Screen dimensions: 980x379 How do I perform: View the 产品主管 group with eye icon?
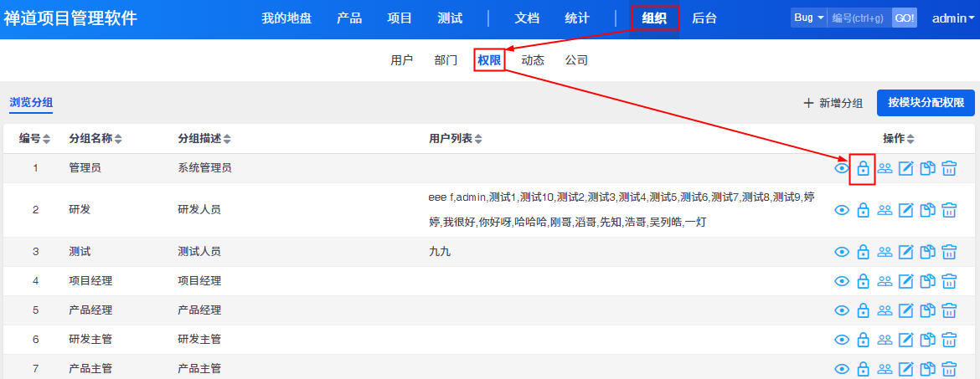(842, 369)
